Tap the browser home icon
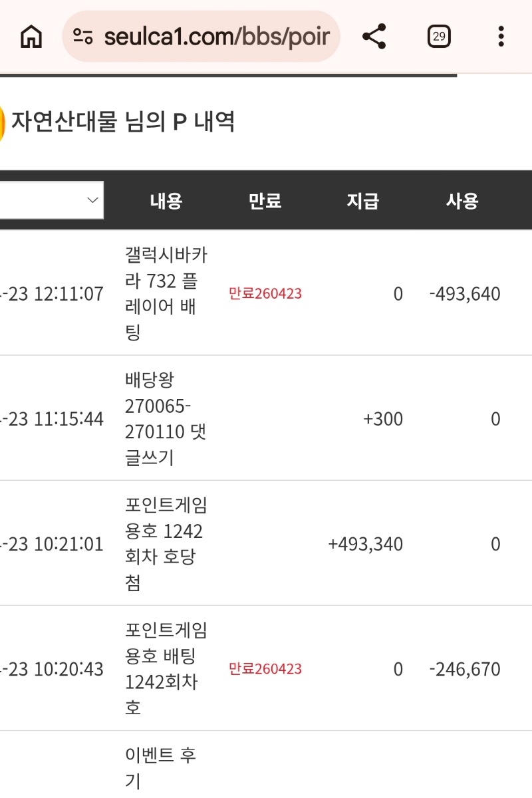The width and height of the screenshot is (532, 798). 31,37
